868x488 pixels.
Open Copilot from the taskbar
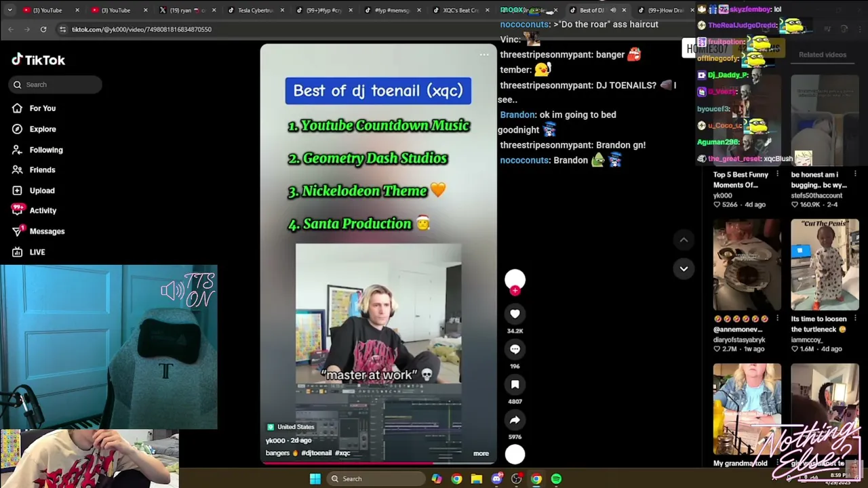[x=437, y=479]
